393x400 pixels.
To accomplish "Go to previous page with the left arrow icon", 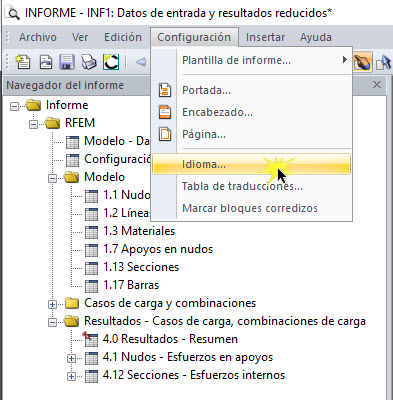I will click(x=141, y=62).
